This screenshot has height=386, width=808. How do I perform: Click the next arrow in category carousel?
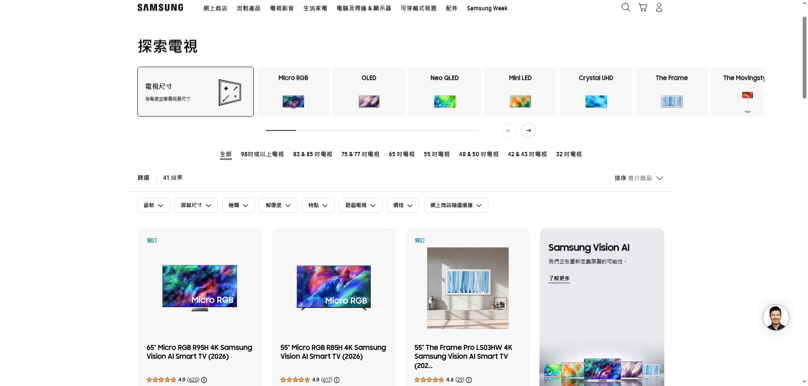(x=528, y=130)
